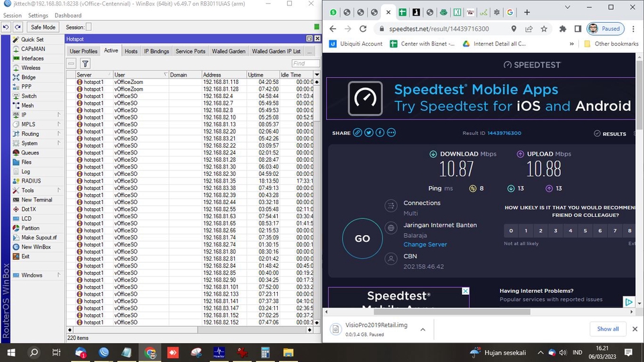Click the remove (minus) button in Hotspot
The width and height of the screenshot is (644, 362).
click(x=72, y=63)
